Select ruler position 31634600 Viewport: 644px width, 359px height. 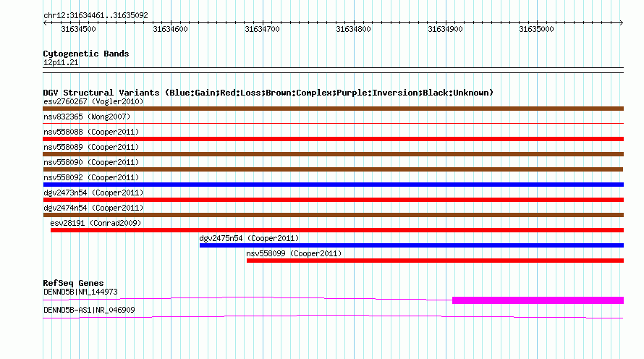tap(171, 29)
